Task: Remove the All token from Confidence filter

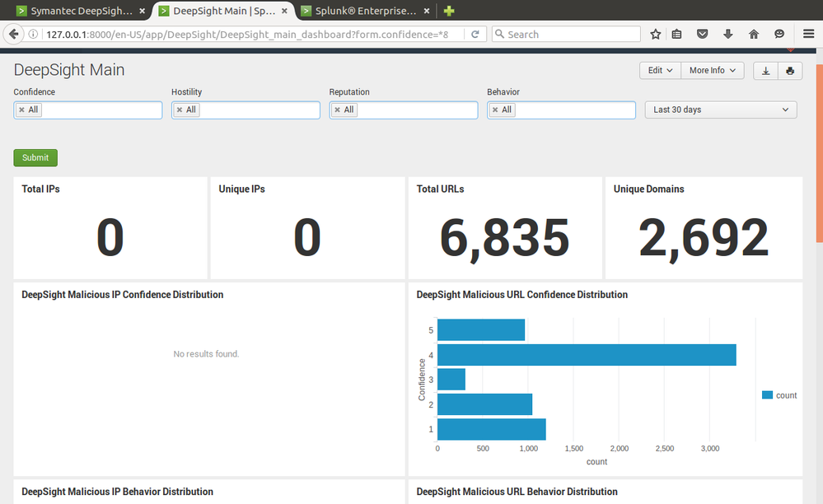Action: pos(21,110)
